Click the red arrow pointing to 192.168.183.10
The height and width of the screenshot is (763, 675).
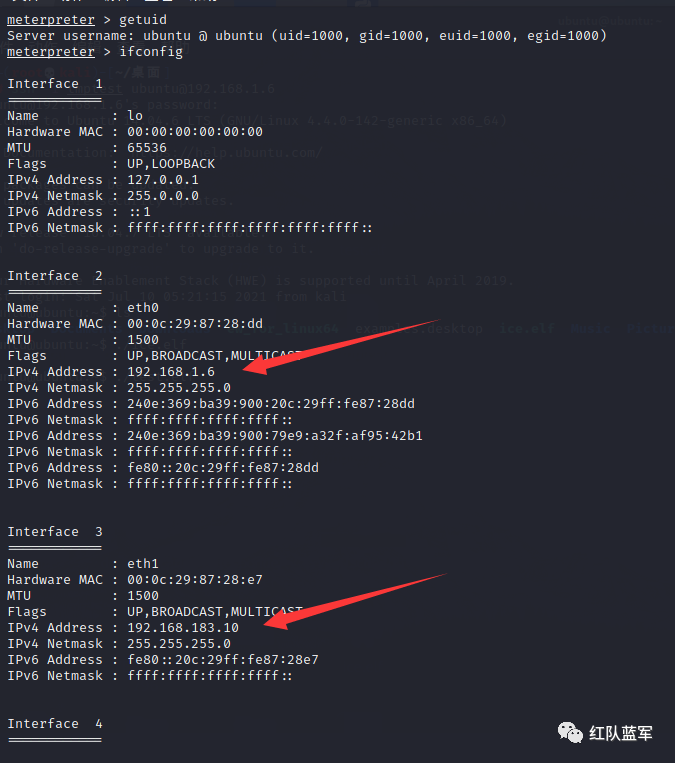point(354,601)
